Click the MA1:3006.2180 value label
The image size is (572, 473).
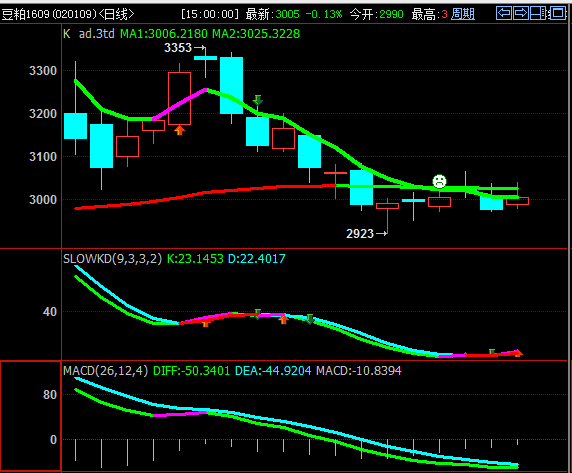[x=164, y=34]
